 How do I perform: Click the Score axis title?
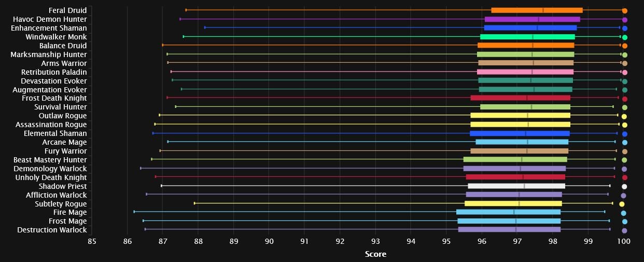coord(375,254)
